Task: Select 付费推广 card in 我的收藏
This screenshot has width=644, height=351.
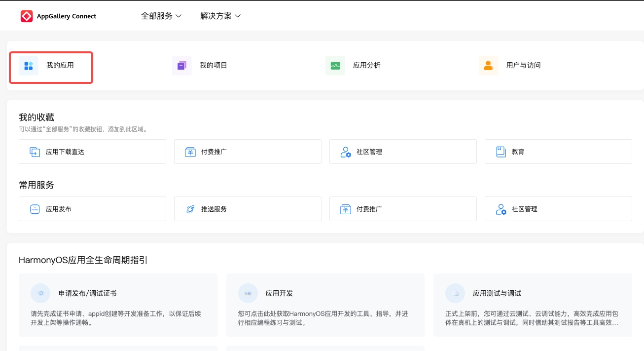Action: (248, 152)
